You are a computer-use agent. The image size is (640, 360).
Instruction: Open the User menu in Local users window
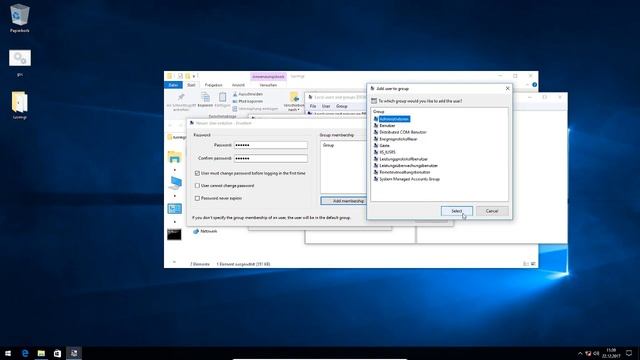click(x=326, y=106)
